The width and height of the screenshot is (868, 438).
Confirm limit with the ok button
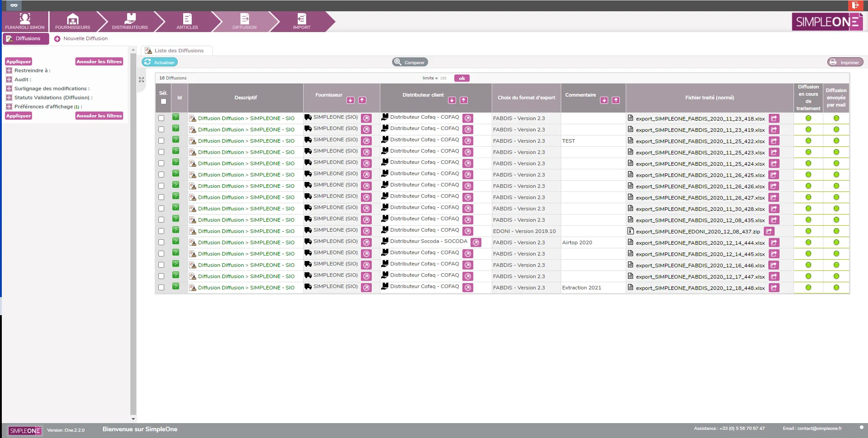(x=462, y=78)
